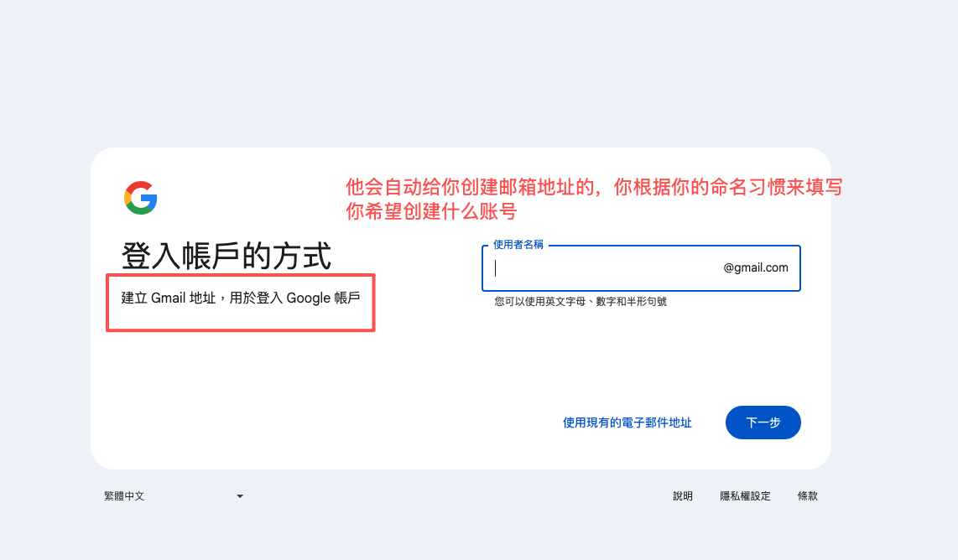Select the Google logo icon
This screenshot has width=958, height=560.
[x=141, y=198]
